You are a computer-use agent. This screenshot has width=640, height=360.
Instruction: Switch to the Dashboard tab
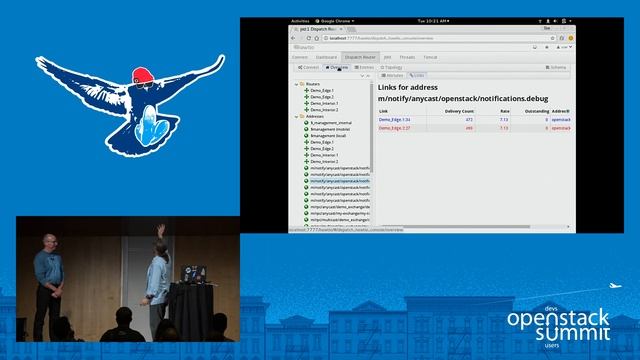point(327,57)
